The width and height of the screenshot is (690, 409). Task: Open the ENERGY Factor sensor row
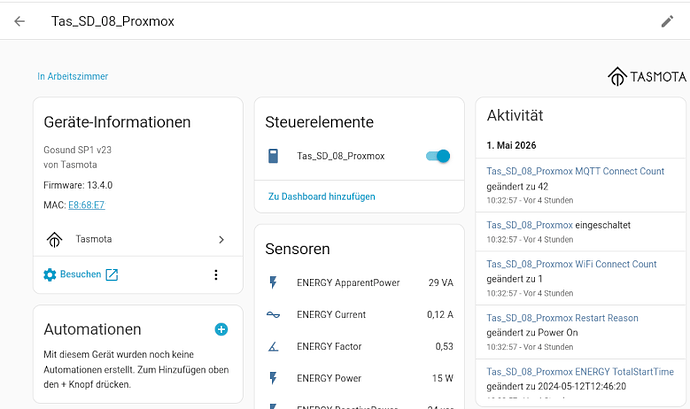click(360, 346)
